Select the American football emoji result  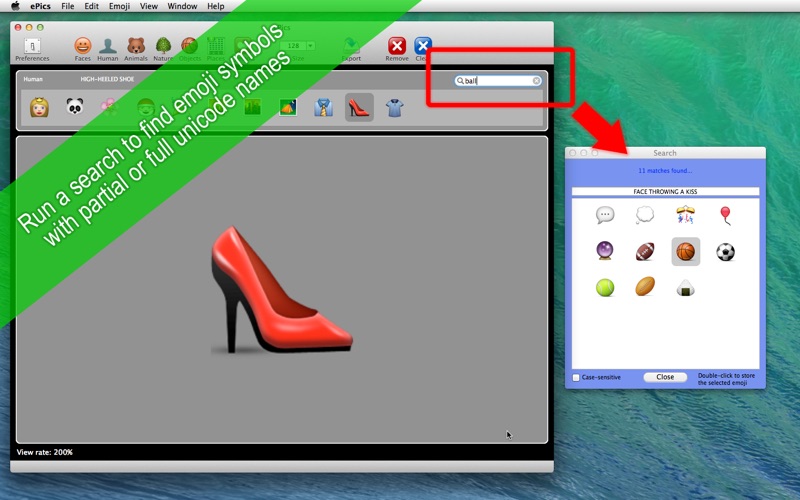click(x=645, y=252)
